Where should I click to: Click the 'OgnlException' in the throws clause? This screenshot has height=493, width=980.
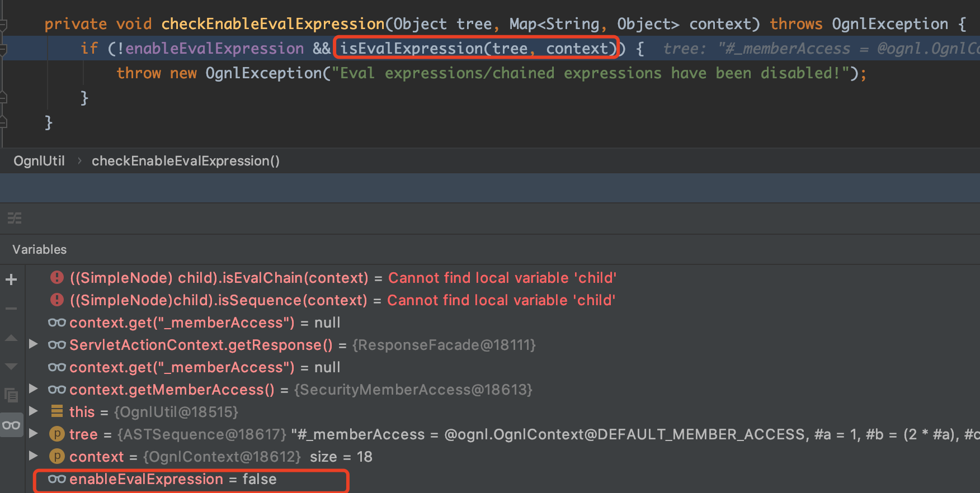tap(890, 24)
